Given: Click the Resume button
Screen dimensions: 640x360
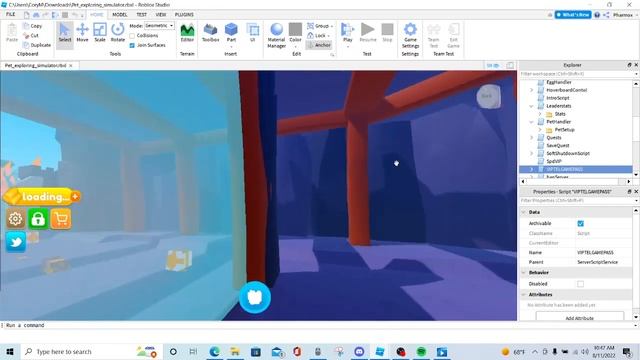Looking at the screenshot, I should (x=368, y=33).
